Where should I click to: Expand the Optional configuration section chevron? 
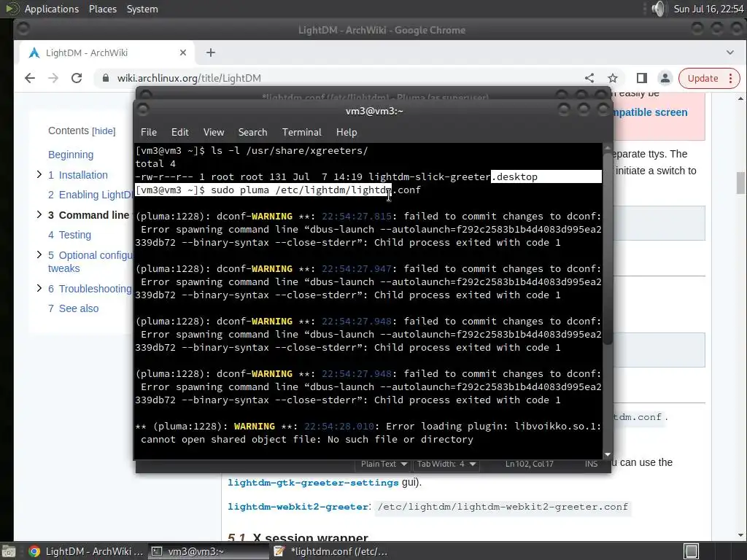[39, 254]
